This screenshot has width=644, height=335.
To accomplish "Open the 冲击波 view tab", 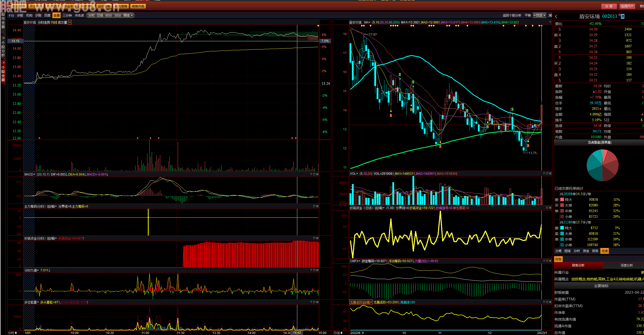I will (79, 15).
